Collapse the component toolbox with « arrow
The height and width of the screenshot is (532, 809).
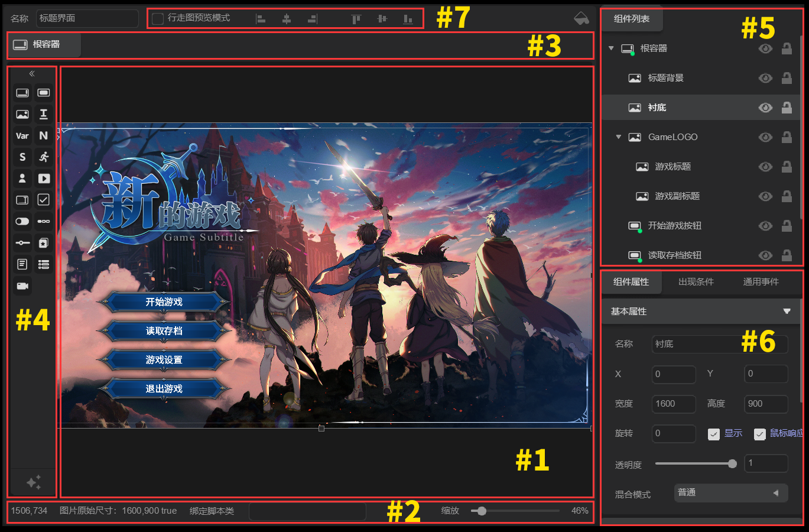(x=32, y=74)
